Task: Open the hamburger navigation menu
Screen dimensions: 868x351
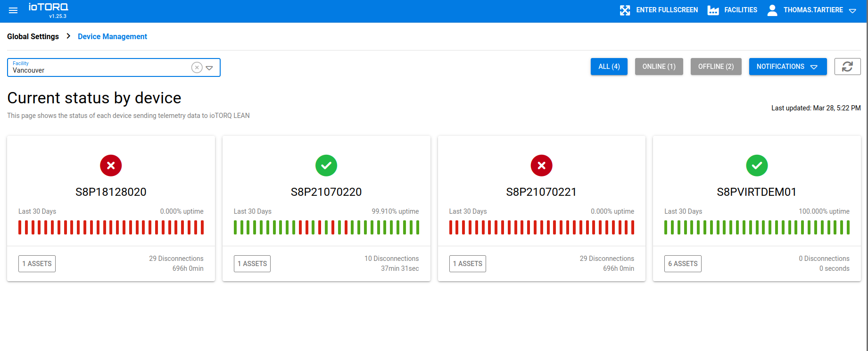Action: [13, 10]
